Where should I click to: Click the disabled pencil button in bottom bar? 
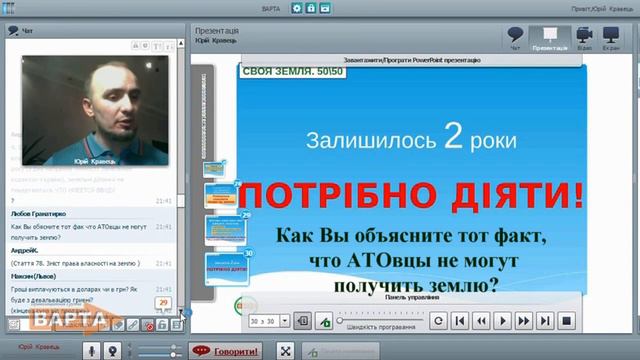[x=340, y=351]
